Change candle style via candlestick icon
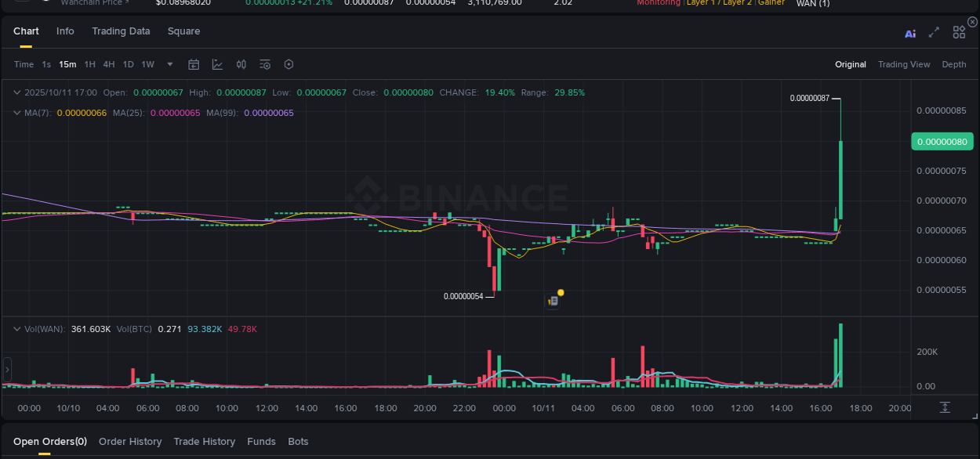This screenshot has width=980, height=459. pos(241,64)
